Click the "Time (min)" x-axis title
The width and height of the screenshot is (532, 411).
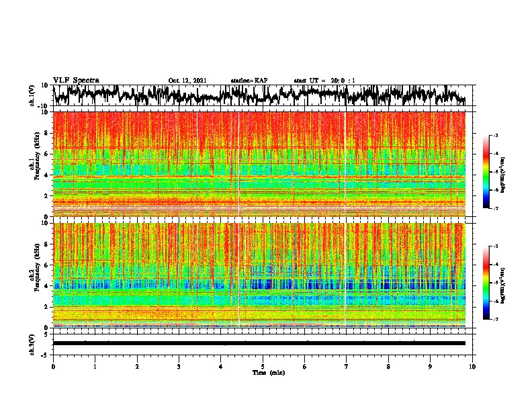tap(269, 373)
